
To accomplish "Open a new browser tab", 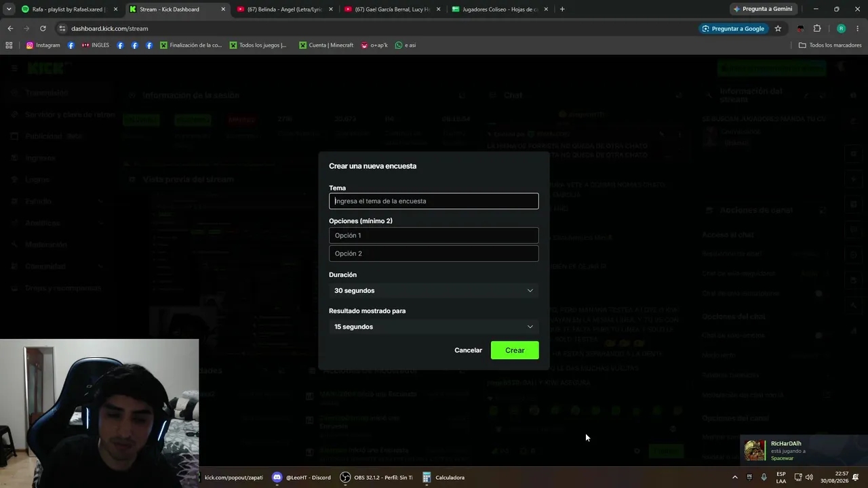I will click(562, 9).
